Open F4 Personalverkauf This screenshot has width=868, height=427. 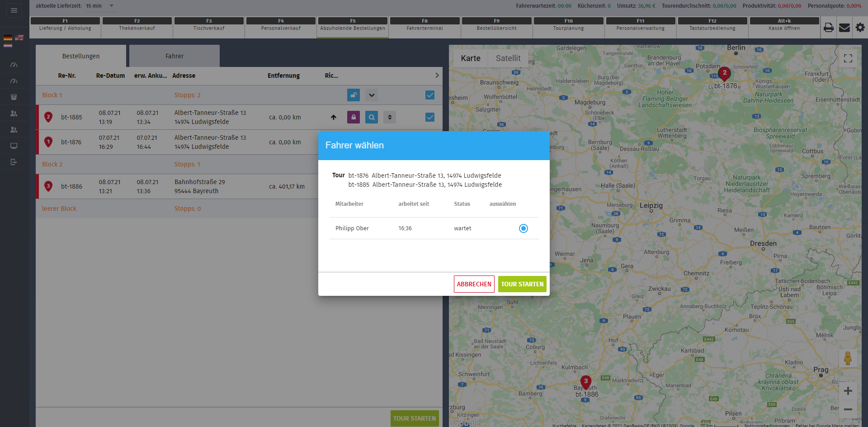coord(281,28)
